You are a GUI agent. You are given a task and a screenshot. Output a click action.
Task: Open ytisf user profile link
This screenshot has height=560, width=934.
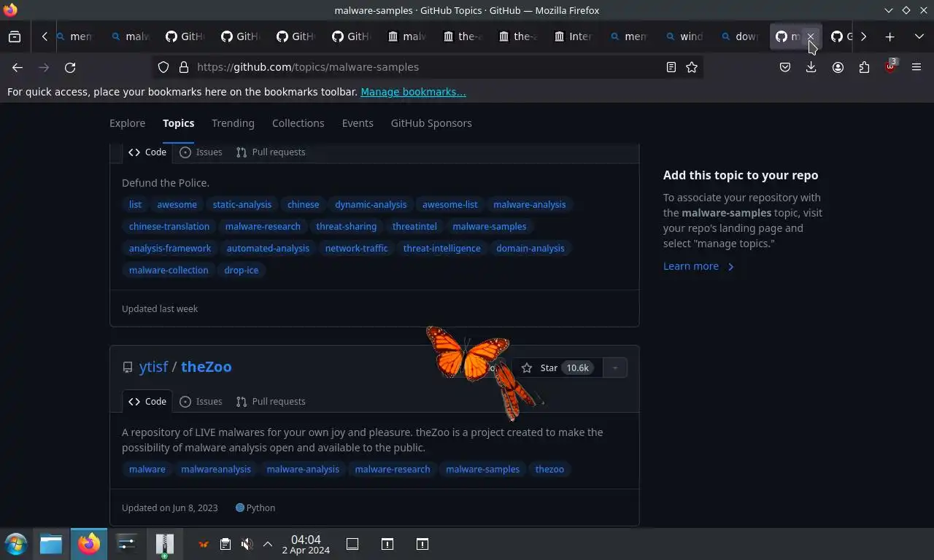[153, 367]
